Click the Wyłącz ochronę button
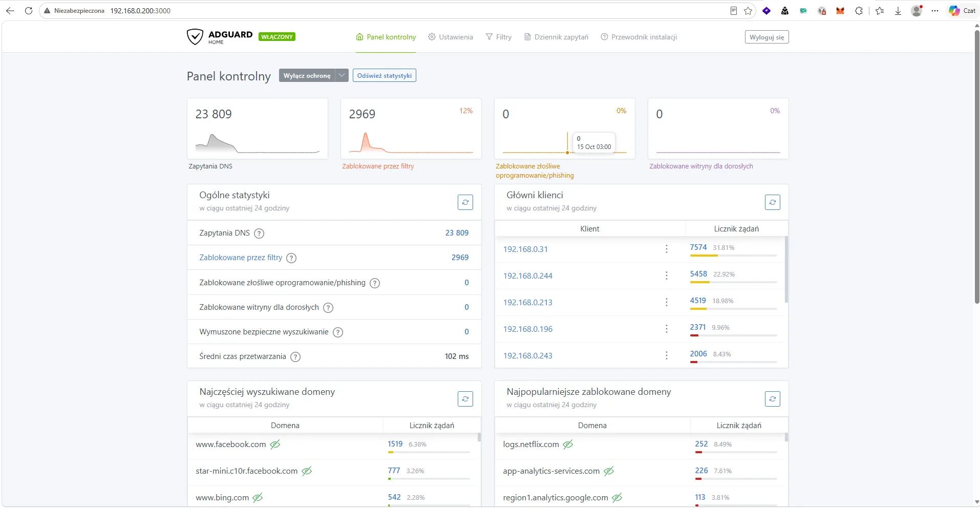This screenshot has height=508, width=980. pos(307,75)
